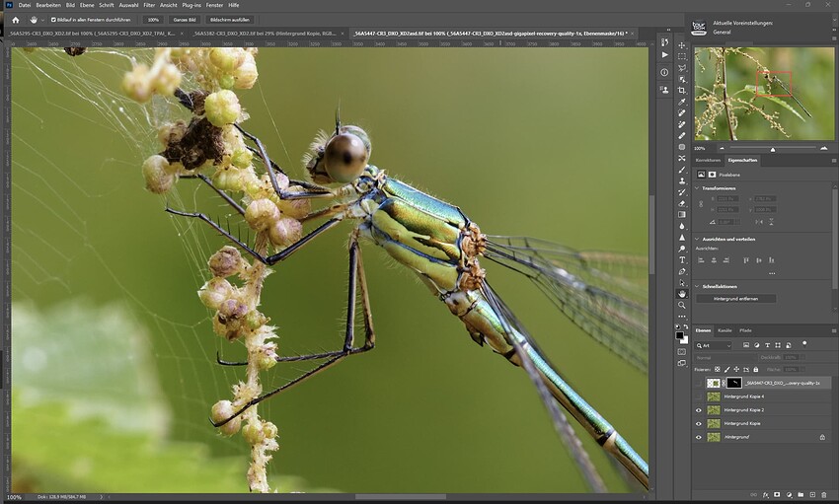Select the Object Selection tool
This screenshot has width=839, height=504.
click(682, 79)
